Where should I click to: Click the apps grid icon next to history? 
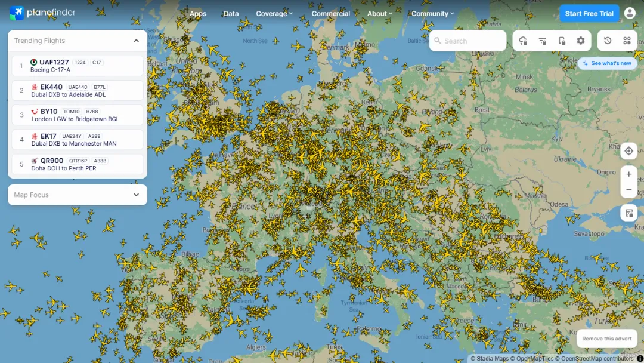coord(627,41)
